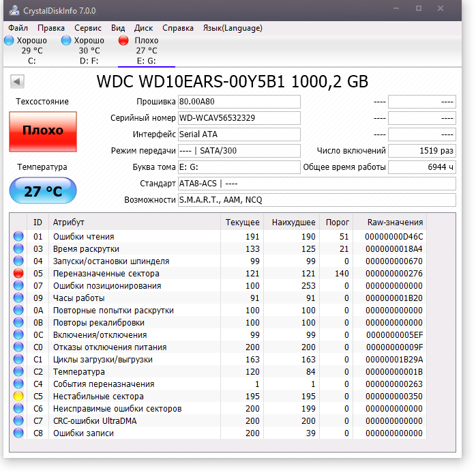The image size is (476, 473).
Task: Click the Общее время работы value 6944 ч
Action: click(422, 167)
